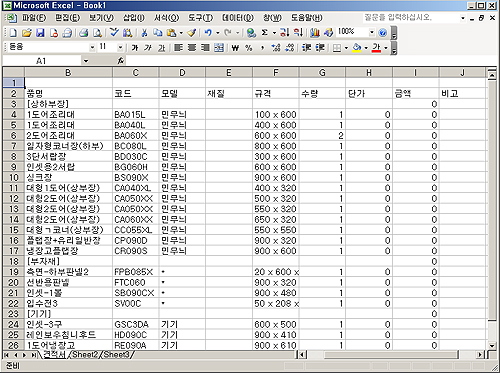Save the workbook with the floppy disk icon
Image resolution: width=500 pixels, height=373 pixels.
pyautogui.click(x=40, y=32)
